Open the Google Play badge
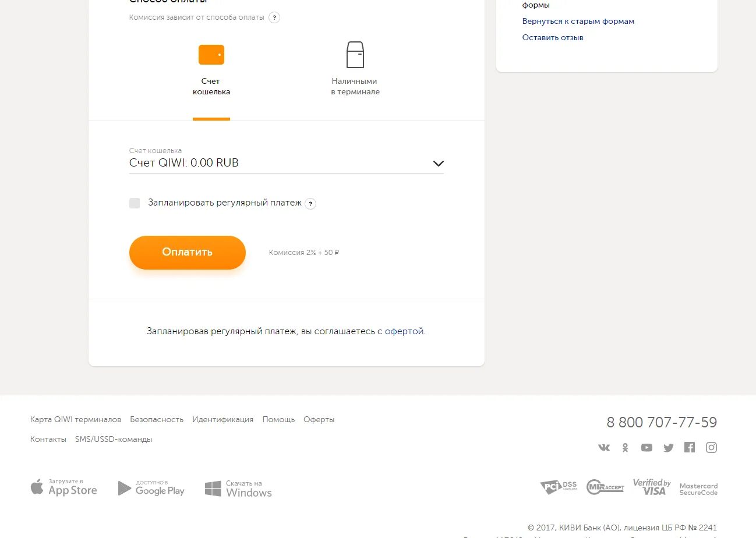756x538 pixels. pyautogui.click(x=151, y=488)
